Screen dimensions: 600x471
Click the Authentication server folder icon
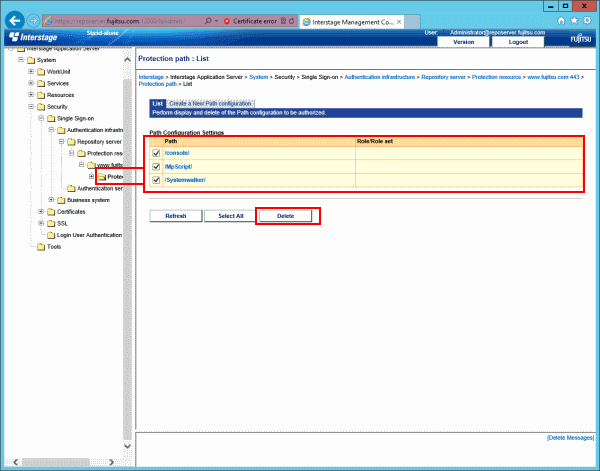pos(71,189)
